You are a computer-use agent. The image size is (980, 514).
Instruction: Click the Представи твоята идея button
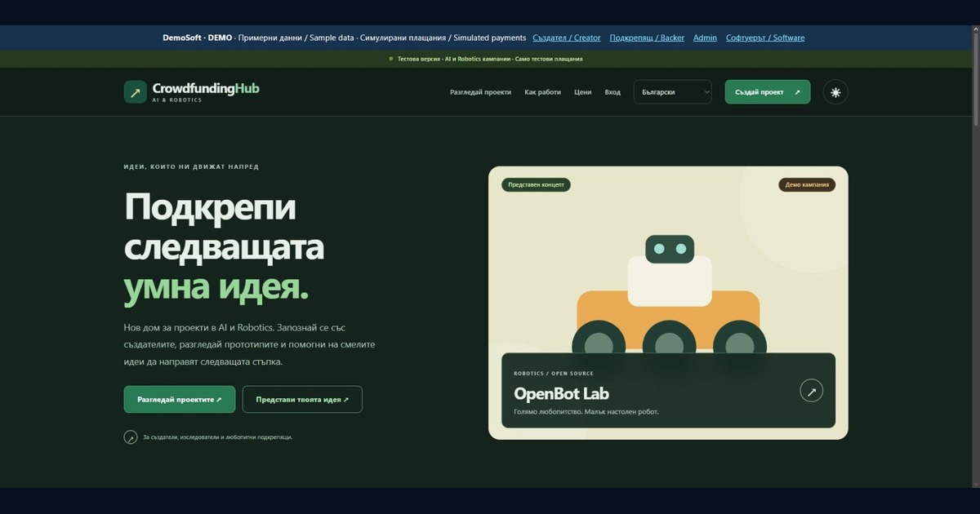coord(302,400)
